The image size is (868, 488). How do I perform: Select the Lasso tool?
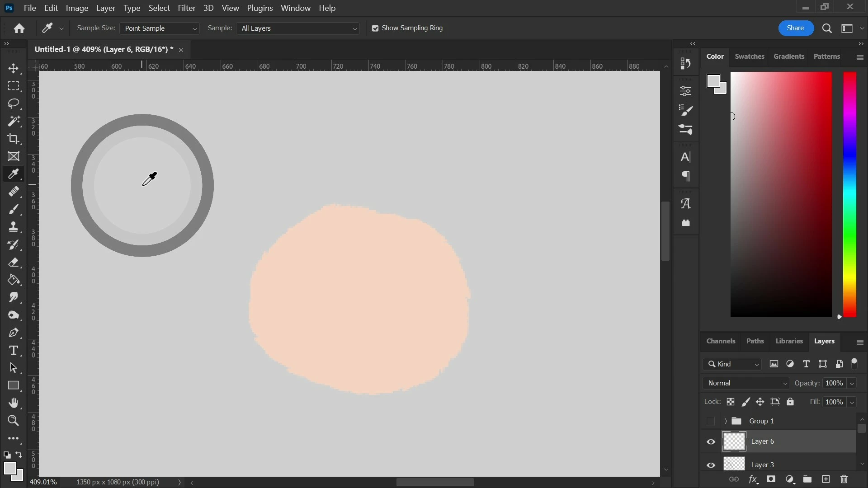14,103
